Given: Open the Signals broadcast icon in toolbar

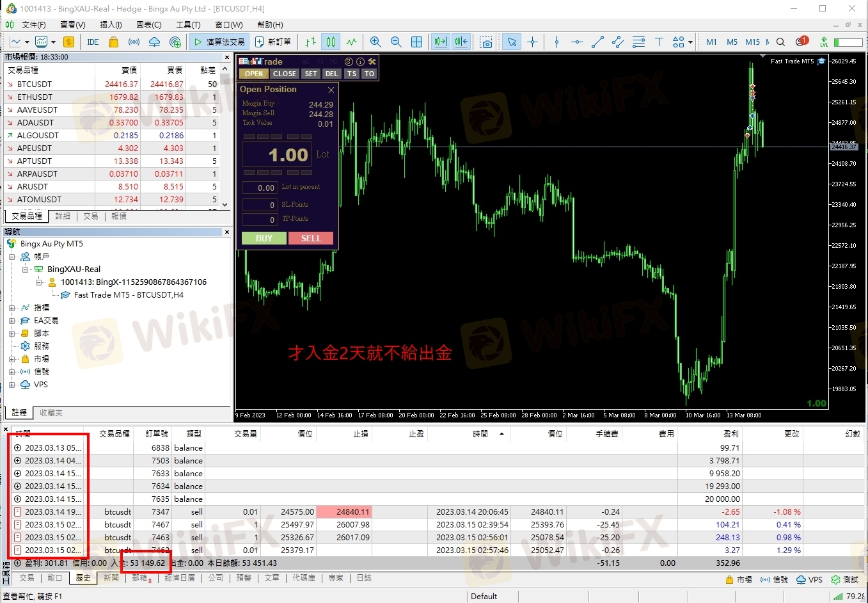Looking at the screenshot, I should (x=134, y=42).
